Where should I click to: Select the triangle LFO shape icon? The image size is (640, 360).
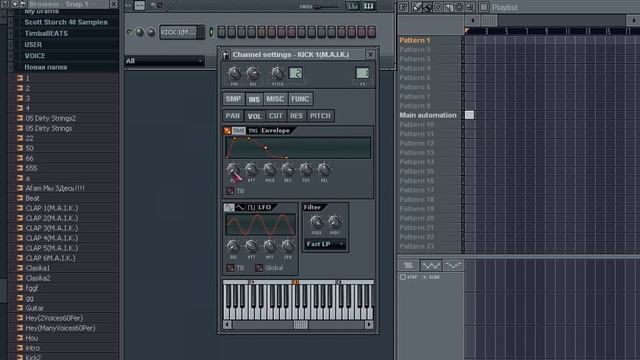coord(240,207)
